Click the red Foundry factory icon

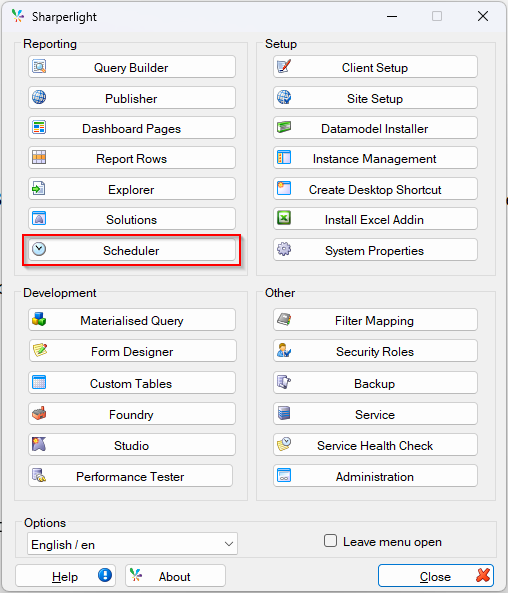[39, 413]
